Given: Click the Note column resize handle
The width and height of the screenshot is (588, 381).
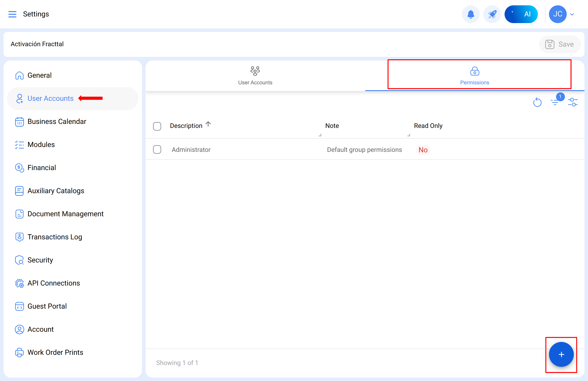Looking at the screenshot, I should (408, 135).
